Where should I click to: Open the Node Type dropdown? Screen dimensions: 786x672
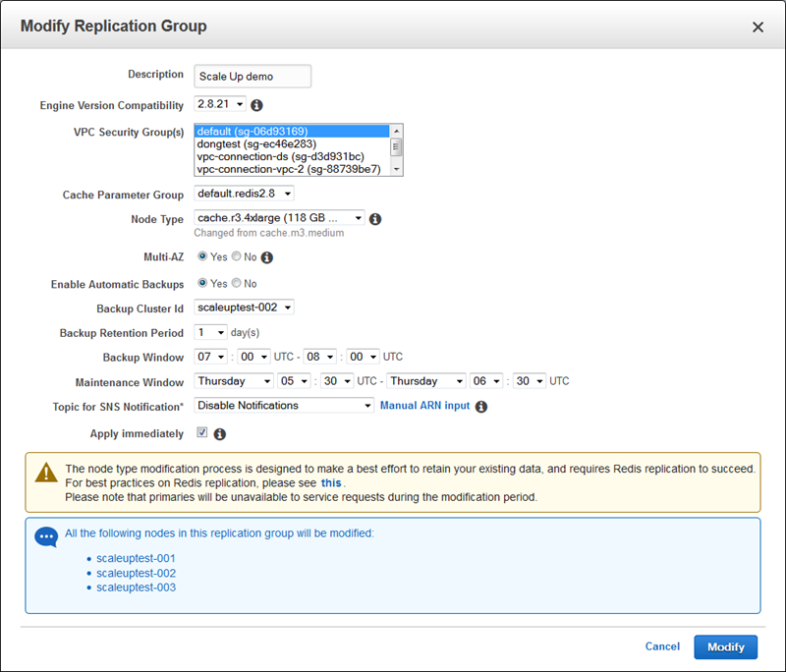tap(280, 218)
